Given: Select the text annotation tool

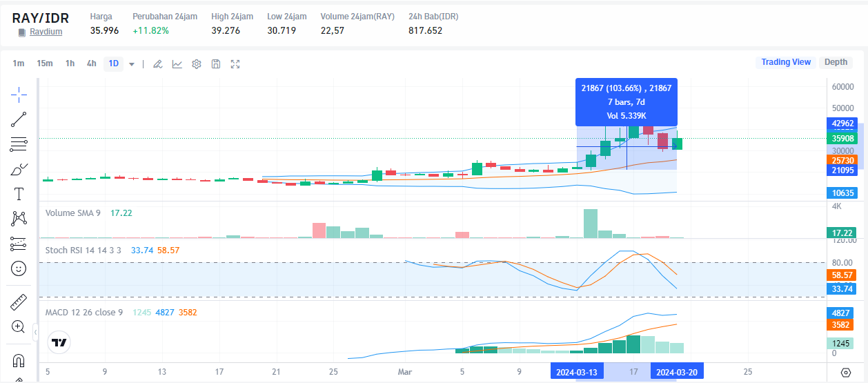Looking at the screenshot, I should click(x=19, y=194).
